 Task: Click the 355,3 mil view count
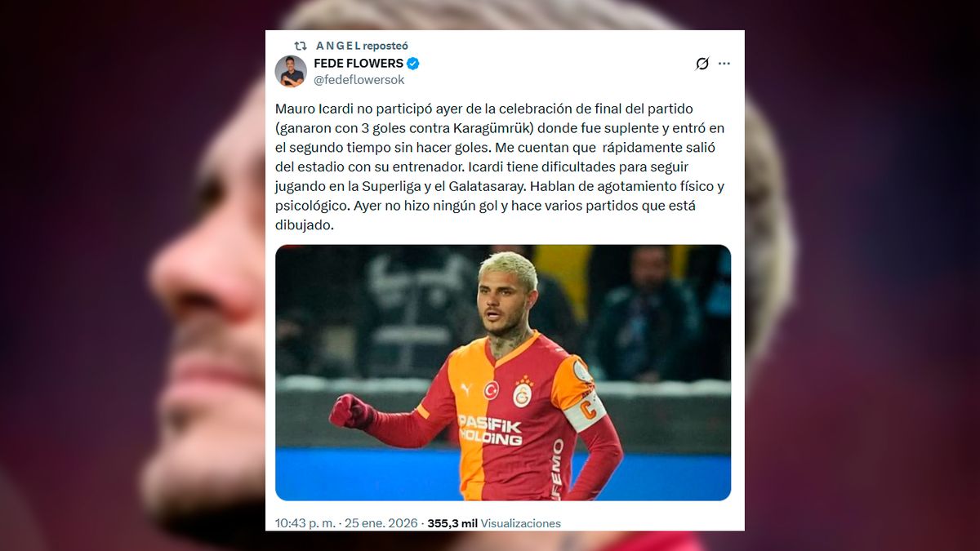(452, 523)
